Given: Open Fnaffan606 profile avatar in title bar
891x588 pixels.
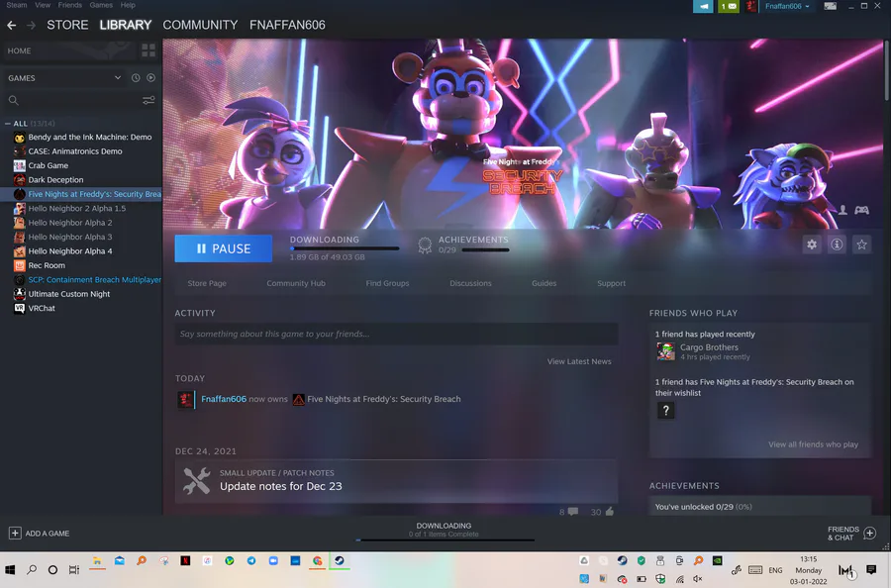Looking at the screenshot, I should pos(751,6).
